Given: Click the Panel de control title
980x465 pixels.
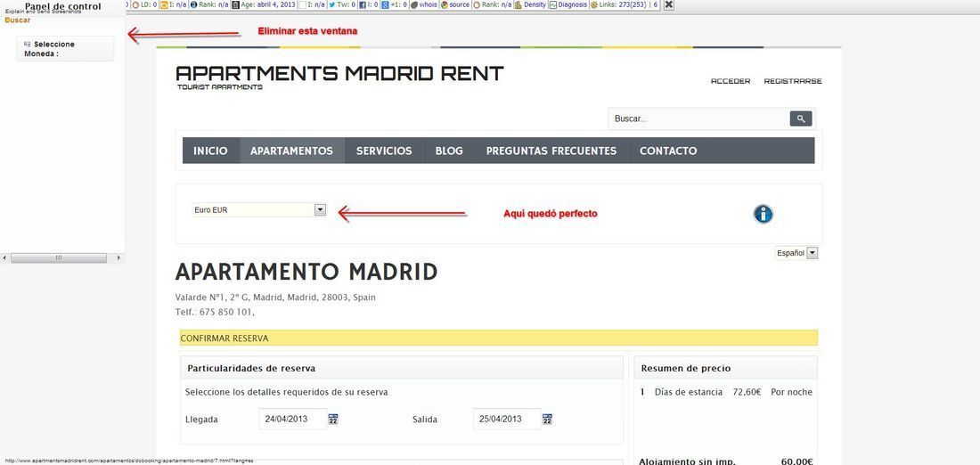Looking at the screenshot, I should (62, 6).
